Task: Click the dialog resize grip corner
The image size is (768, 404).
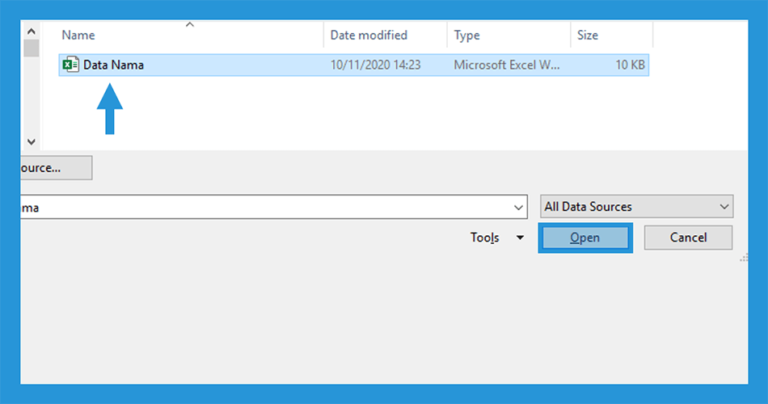Action: tap(744, 258)
